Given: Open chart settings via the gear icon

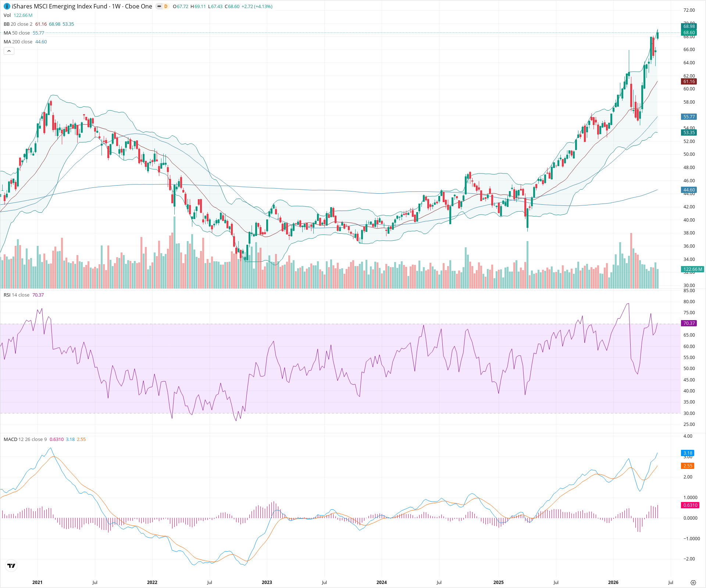Looking at the screenshot, I should click(x=693, y=582).
